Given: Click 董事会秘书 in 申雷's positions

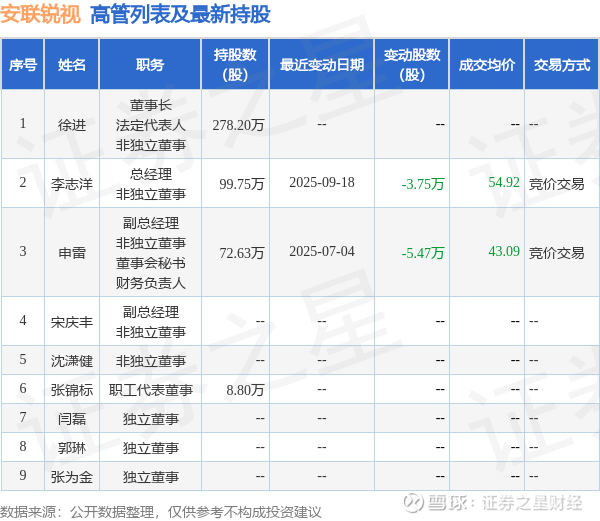Looking at the screenshot, I should [x=151, y=263].
